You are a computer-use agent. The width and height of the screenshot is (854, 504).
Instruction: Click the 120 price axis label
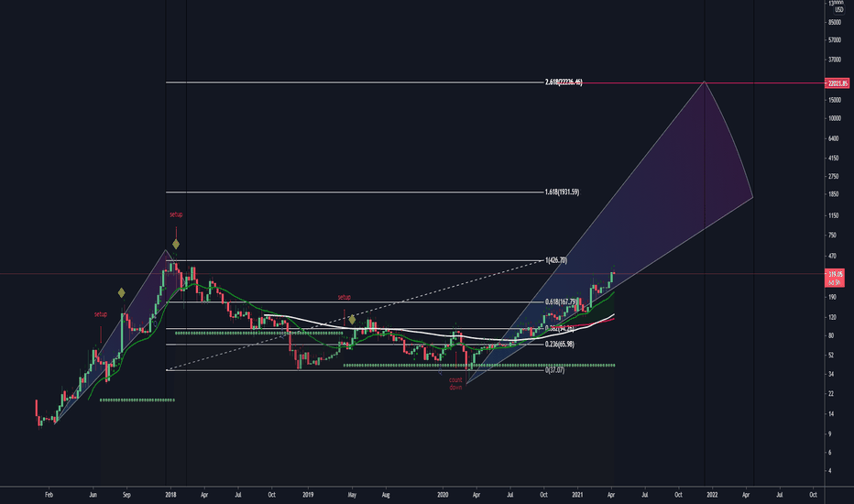pos(832,317)
